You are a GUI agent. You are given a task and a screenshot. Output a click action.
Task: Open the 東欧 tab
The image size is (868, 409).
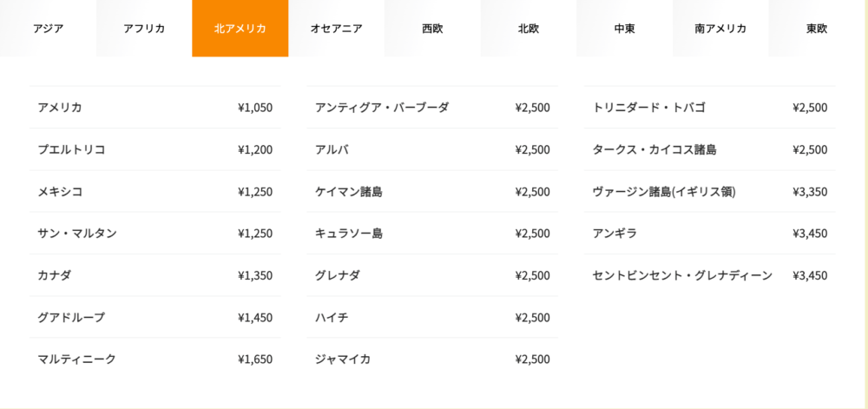[x=818, y=29]
